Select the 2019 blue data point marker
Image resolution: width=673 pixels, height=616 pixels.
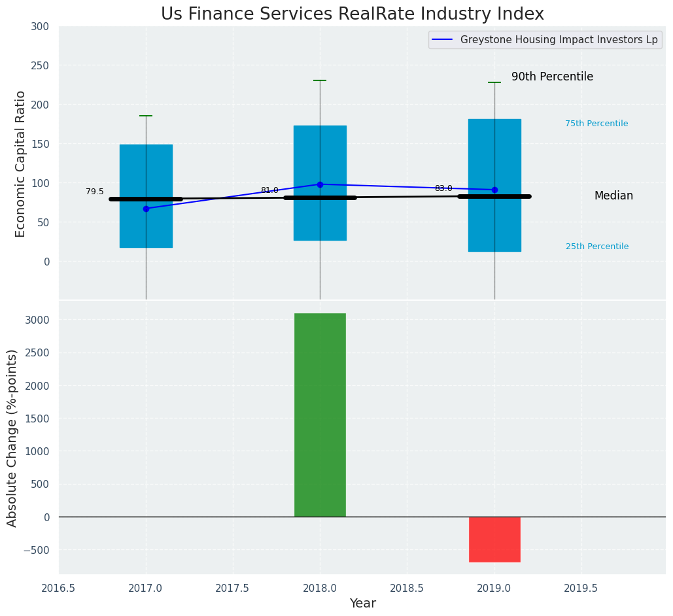pos(494,190)
